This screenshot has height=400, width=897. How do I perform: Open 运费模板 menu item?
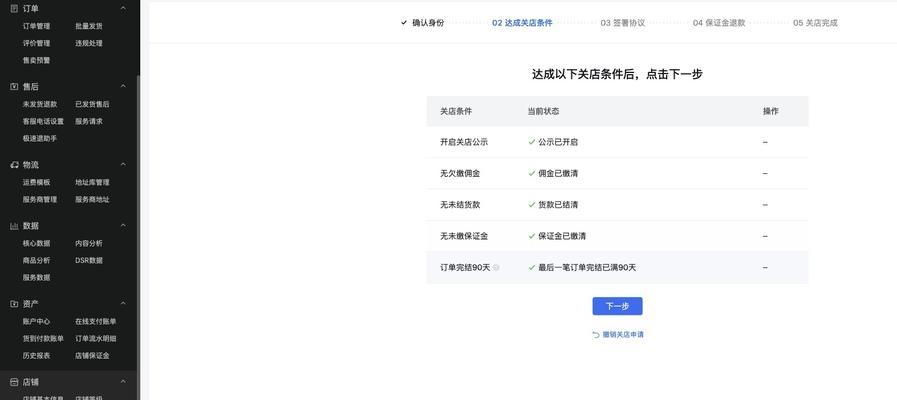pyautogui.click(x=37, y=182)
